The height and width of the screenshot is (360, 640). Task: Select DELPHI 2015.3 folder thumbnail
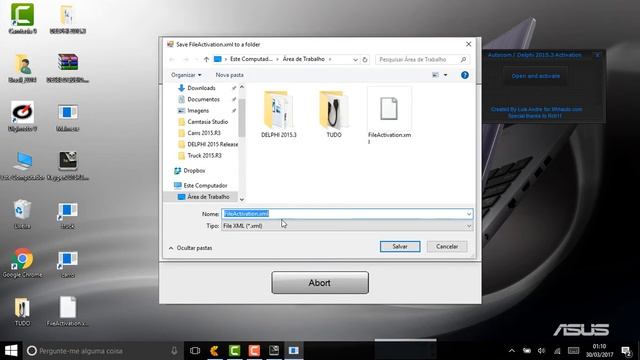[278, 114]
